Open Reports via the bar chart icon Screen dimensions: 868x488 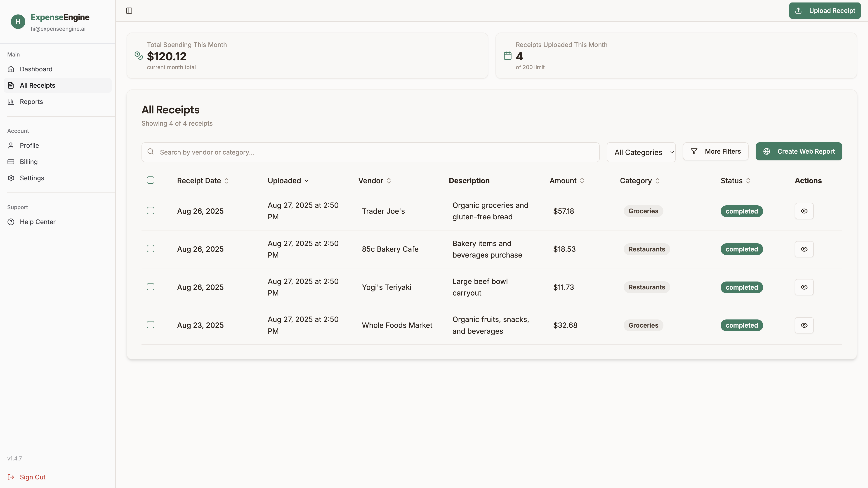pos(11,101)
